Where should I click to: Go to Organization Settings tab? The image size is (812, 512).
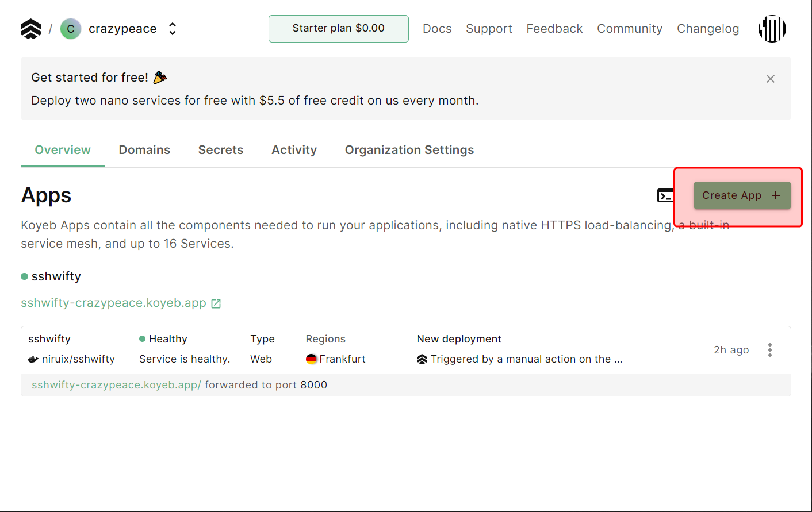pos(409,150)
